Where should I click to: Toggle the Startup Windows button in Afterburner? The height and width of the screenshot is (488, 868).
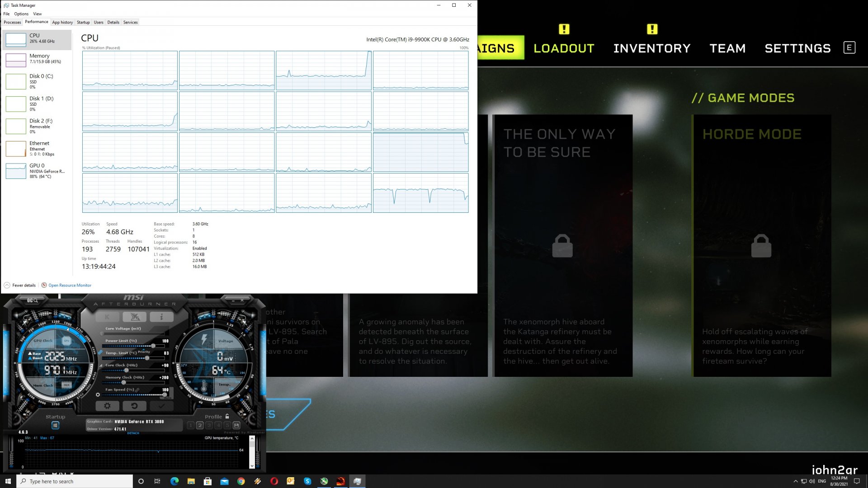[x=55, y=425]
